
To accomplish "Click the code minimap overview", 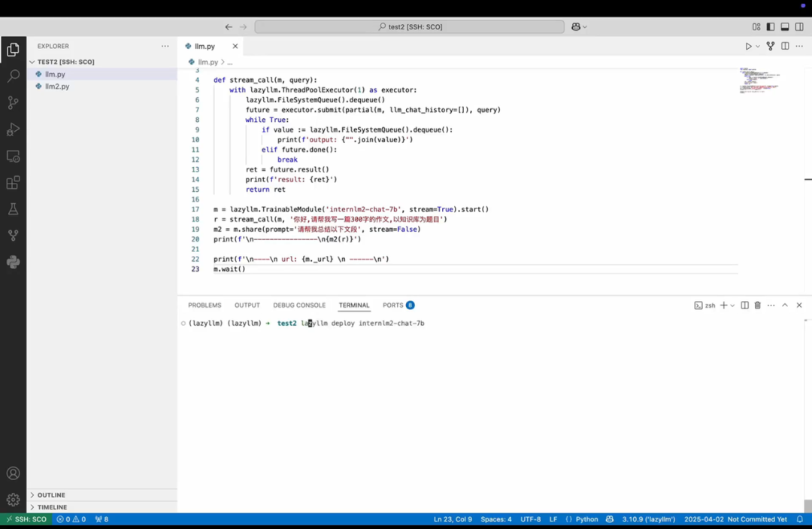I will [x=759, y=81].
